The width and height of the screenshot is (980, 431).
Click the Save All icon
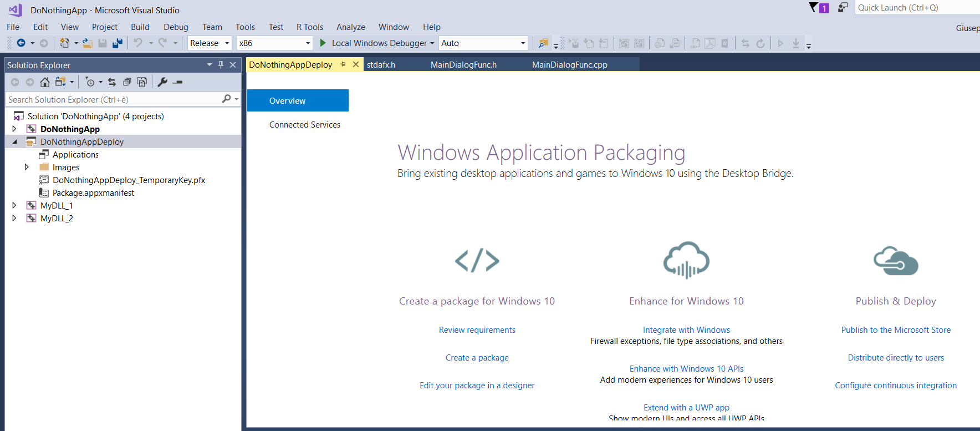[x=118, y=43]
